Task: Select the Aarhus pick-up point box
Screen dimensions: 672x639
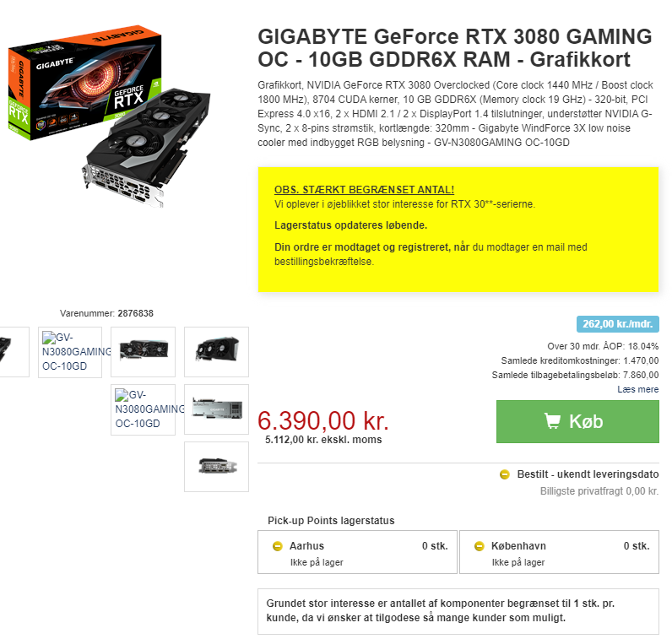Action: point(357,552)
